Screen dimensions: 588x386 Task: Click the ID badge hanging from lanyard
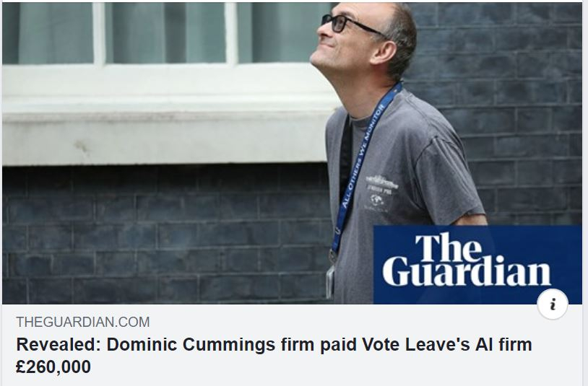pos(329,281)
